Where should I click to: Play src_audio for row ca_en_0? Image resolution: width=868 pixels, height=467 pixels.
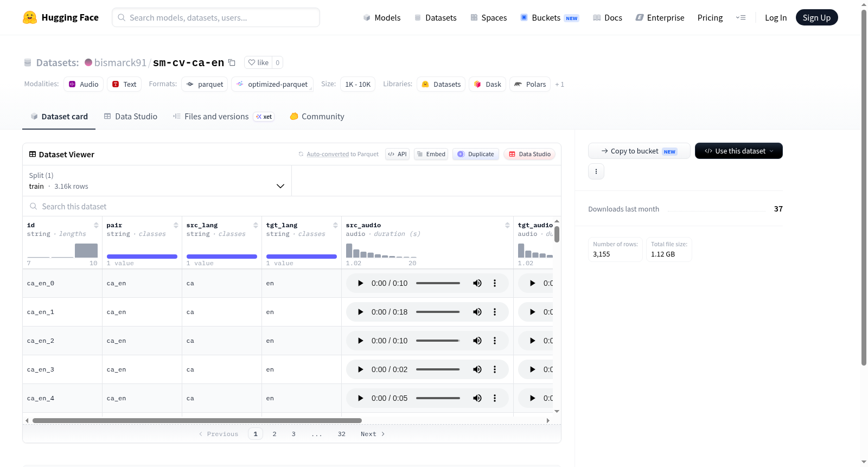[360, 283]
